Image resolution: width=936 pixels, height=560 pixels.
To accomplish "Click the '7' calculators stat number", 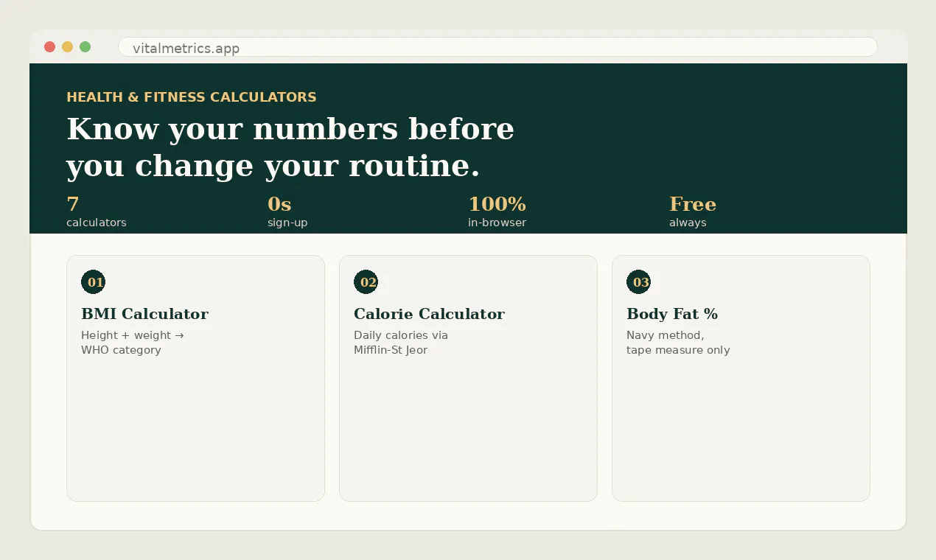I will click(72, 204).
